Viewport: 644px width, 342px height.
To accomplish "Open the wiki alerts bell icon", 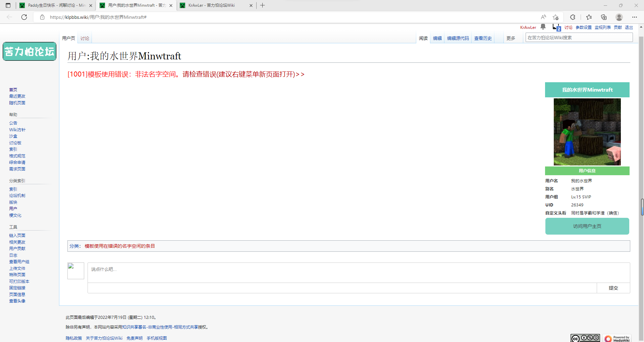I will coord(543,27).
